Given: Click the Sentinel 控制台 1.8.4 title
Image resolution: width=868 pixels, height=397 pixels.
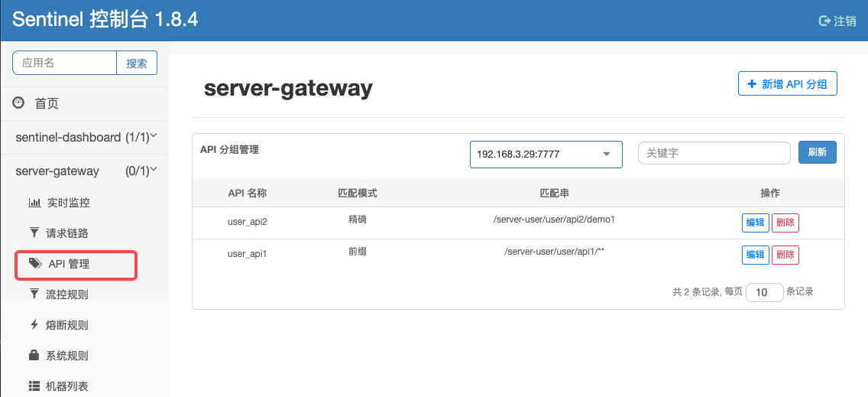Looking at the screenshot, I should [105, 20].
